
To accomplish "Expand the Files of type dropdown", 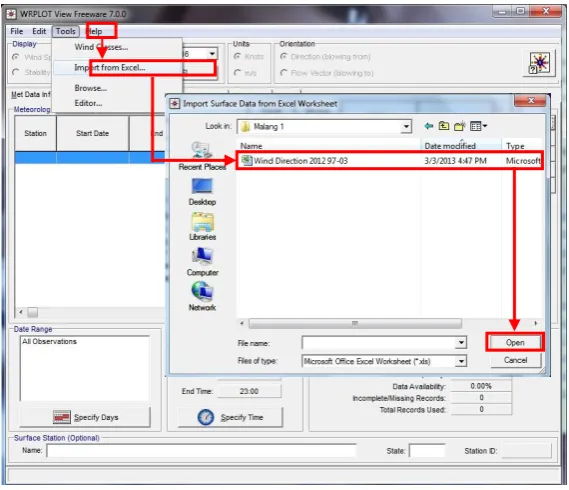I will tap(461, 361).
